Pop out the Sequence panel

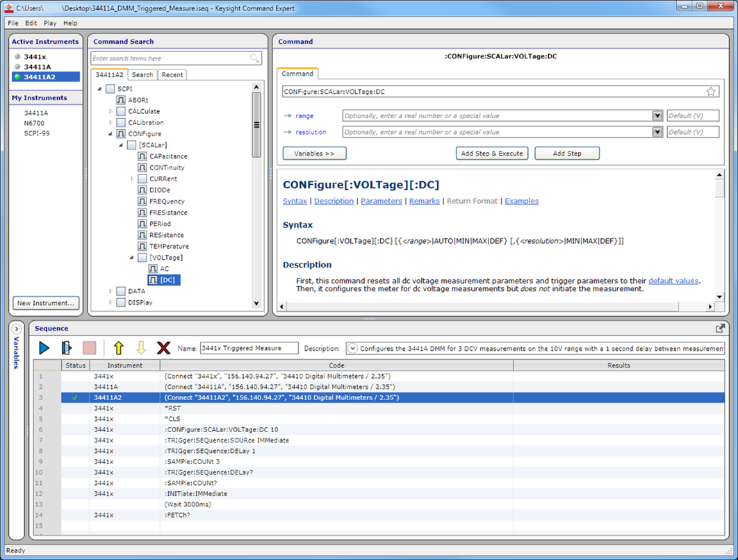pyautogui.click(x=720, y=328)
